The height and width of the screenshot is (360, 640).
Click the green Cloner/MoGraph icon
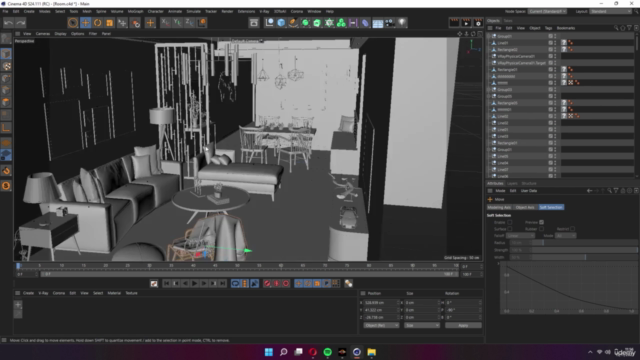(341, 23)
